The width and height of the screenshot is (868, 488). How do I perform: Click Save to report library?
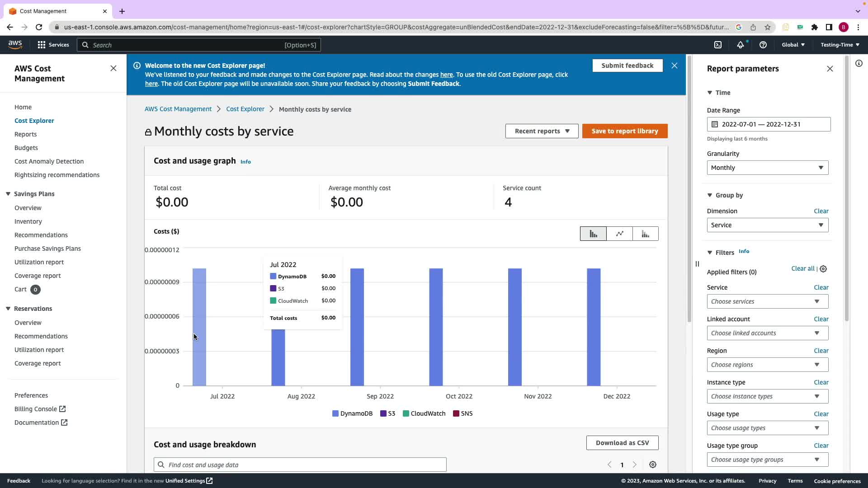[624, 131]
